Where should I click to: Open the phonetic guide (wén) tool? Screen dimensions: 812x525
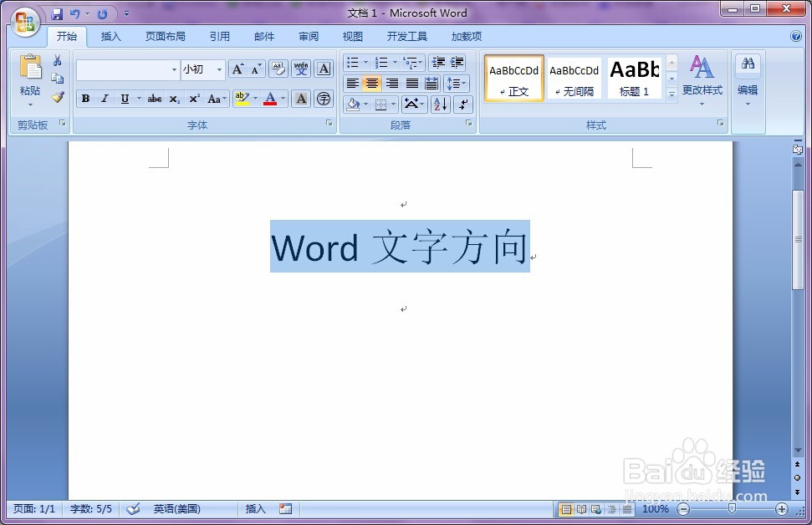[301, 69]
